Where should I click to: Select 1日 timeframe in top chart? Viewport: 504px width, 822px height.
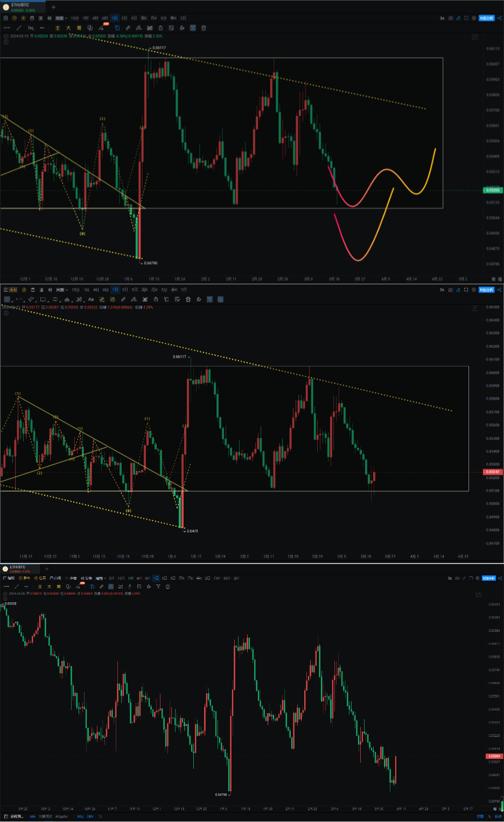coord(115,18)
